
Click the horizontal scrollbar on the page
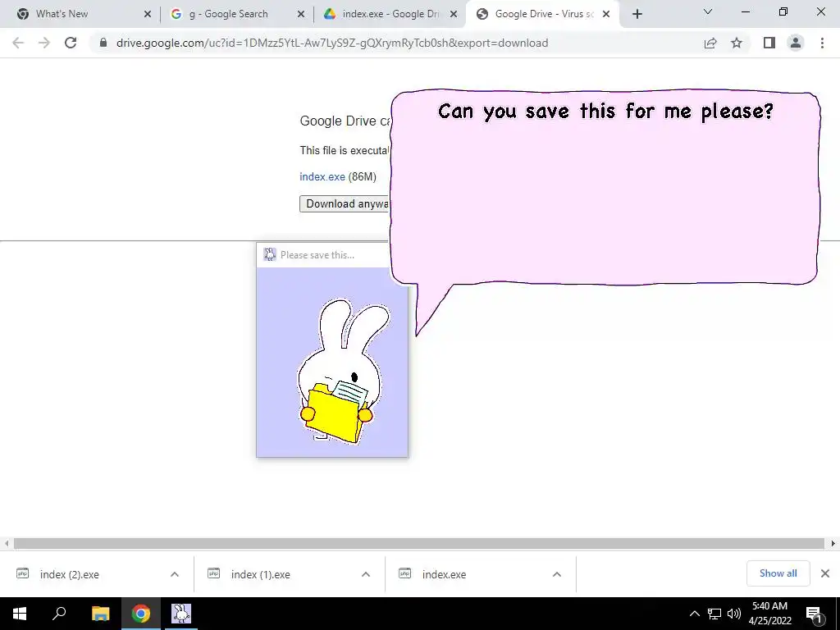point(419,543)
